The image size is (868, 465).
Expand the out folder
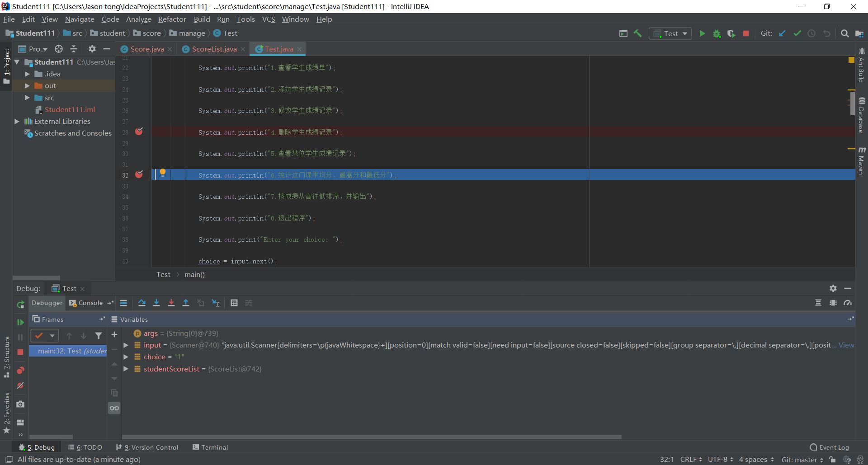click(27, 85)
